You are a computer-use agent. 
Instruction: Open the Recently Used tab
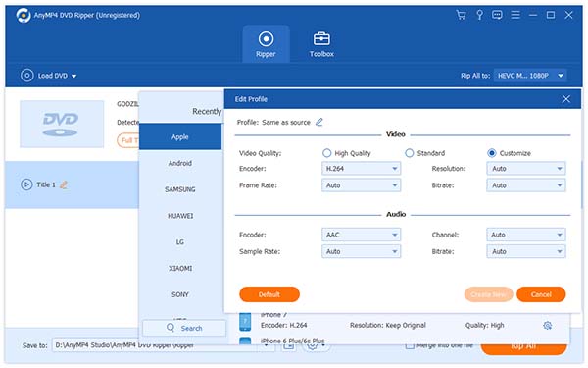207,112
